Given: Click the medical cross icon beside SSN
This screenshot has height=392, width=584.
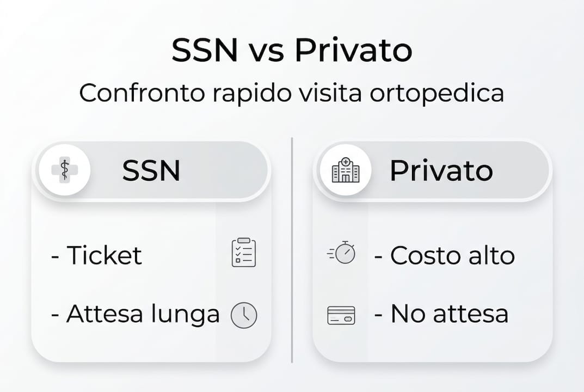Looking at the screenshot, I should 65,170.
